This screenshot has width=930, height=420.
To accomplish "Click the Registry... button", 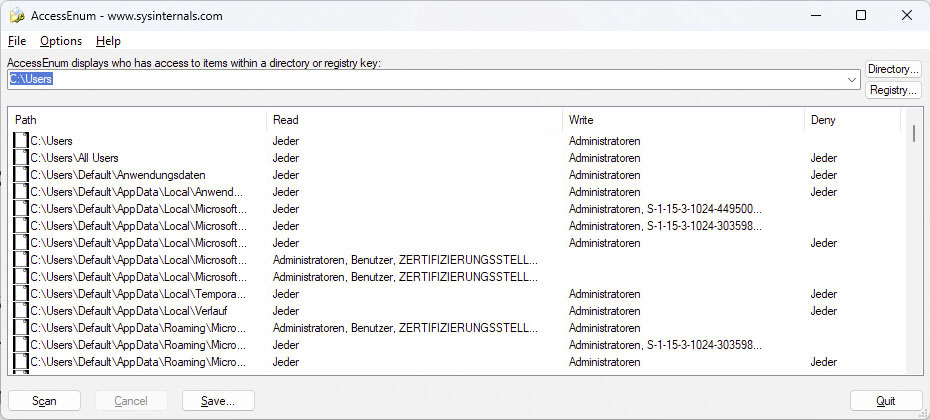I will 893,90.
